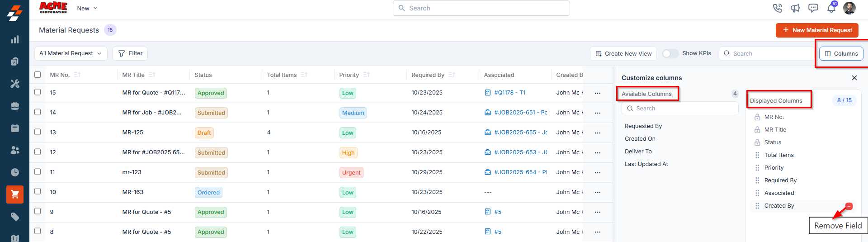Add Requested By available column

pos(643,126)
